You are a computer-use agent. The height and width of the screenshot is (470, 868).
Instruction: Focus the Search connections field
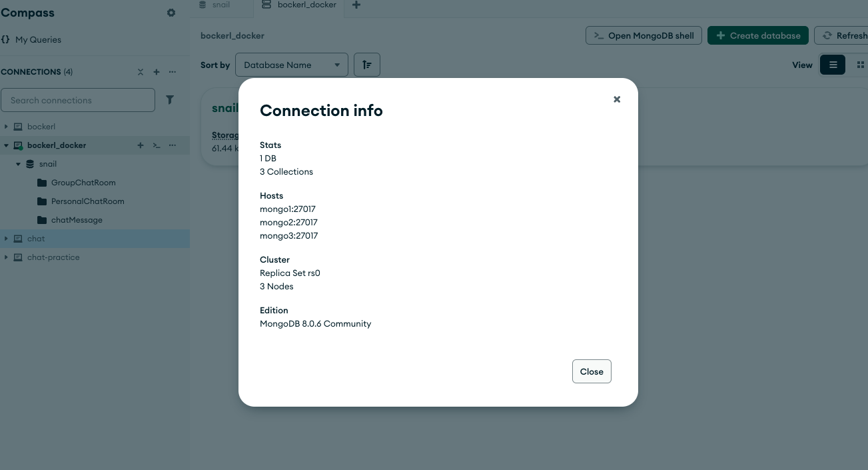click(78, 100)
